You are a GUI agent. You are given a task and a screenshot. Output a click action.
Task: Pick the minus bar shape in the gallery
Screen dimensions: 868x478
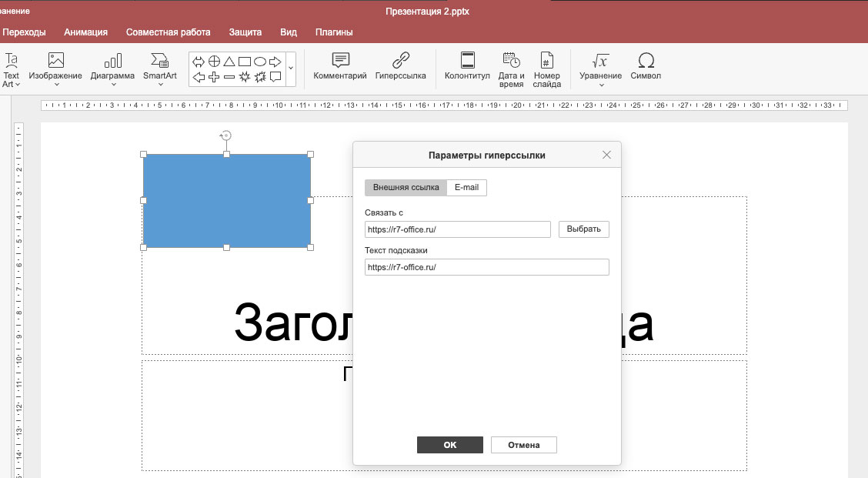[x=229, y=77]
